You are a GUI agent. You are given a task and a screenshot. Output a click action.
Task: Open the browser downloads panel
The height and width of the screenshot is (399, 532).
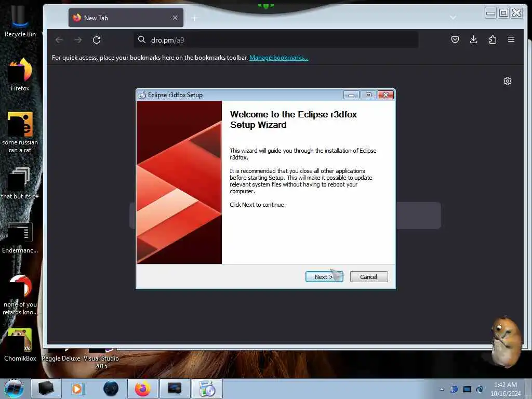pos(474,39)
